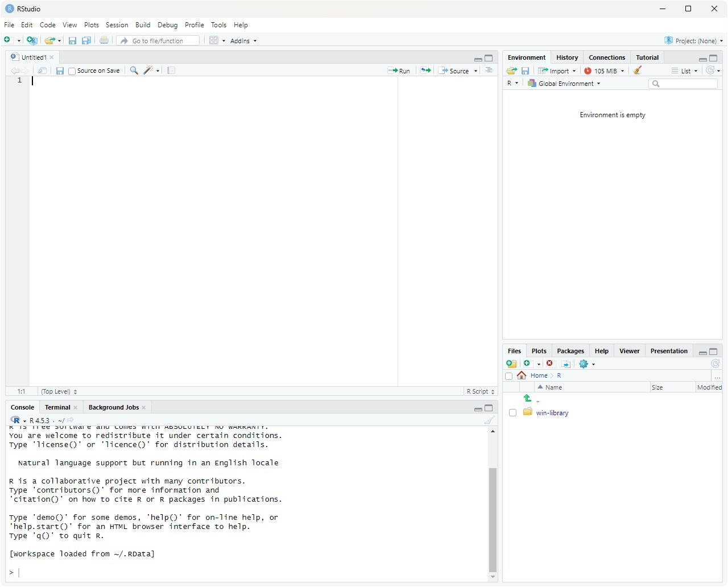Click the console vertical scrollbar thumb
Image resolution: width=728 pixels, height=587 pixels.
point(493,519)
